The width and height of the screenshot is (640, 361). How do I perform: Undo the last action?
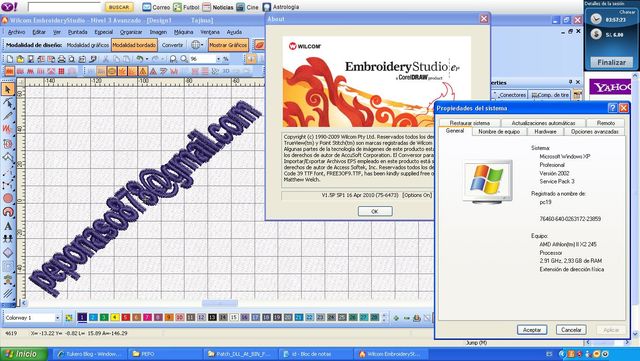tap(140, 59)
